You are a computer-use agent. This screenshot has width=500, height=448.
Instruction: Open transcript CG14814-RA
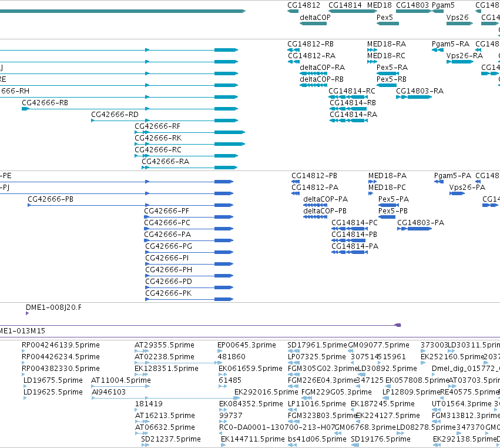(x=353, y=115)
